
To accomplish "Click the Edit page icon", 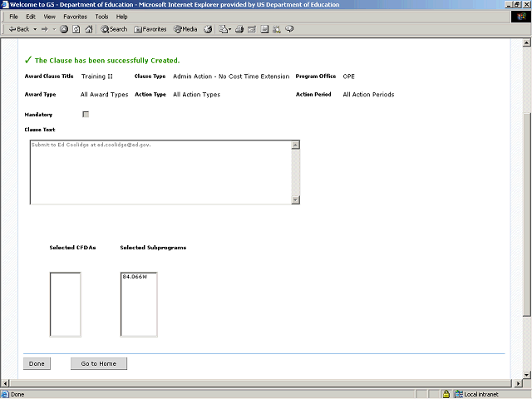I will (x=252, y=29).
